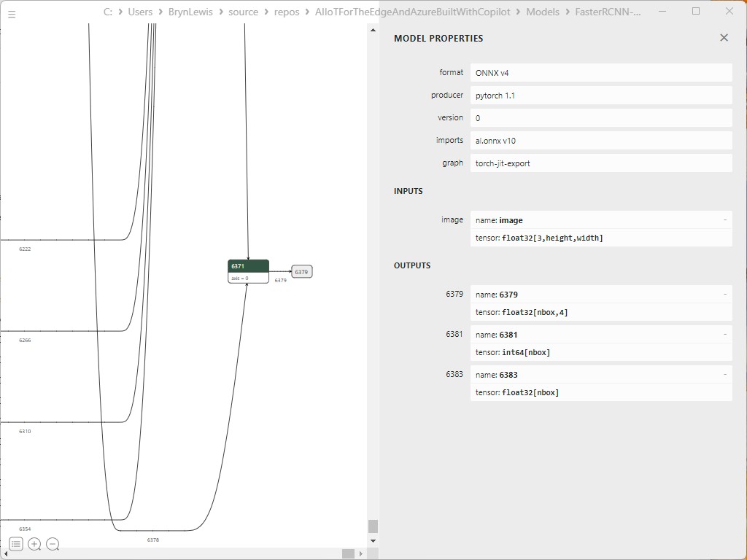Maximize the Netron window

click(695, 12)
